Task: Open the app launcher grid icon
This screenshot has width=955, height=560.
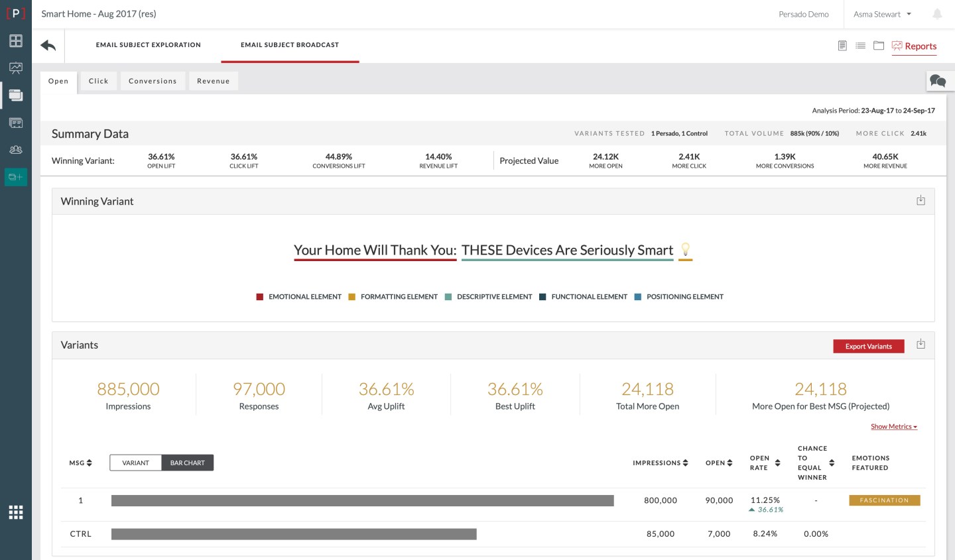Action: coord(16,512)
